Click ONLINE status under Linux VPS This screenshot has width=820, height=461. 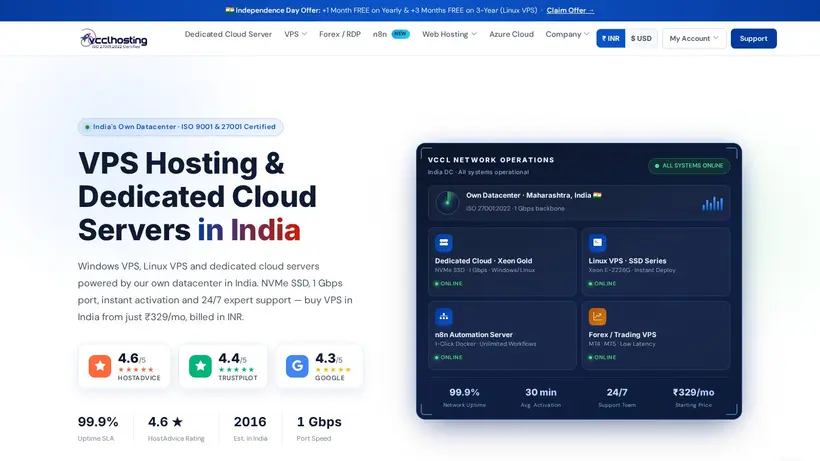coord(602,283)
